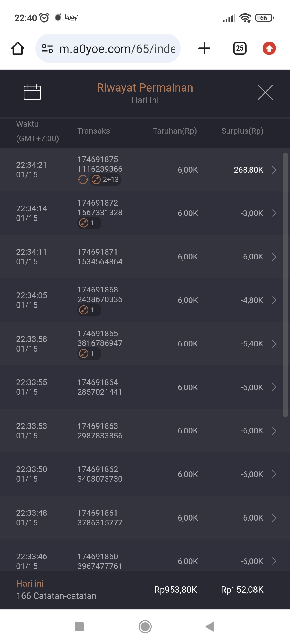Image resolution: width=290 pixels, height=644 pixels.
Task: Tap the Hari ini summary label
Action: click(x=30, y=584)
